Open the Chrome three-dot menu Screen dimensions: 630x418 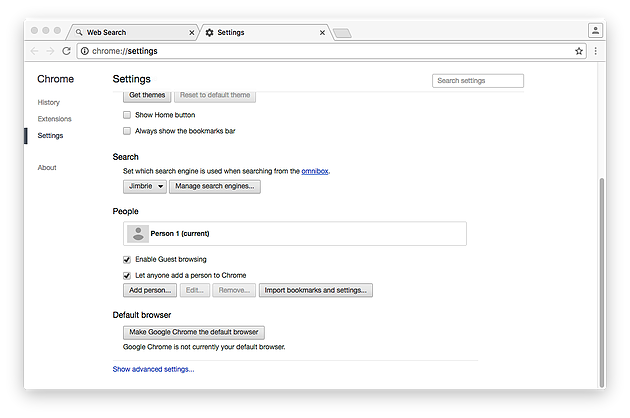[595, 51]
